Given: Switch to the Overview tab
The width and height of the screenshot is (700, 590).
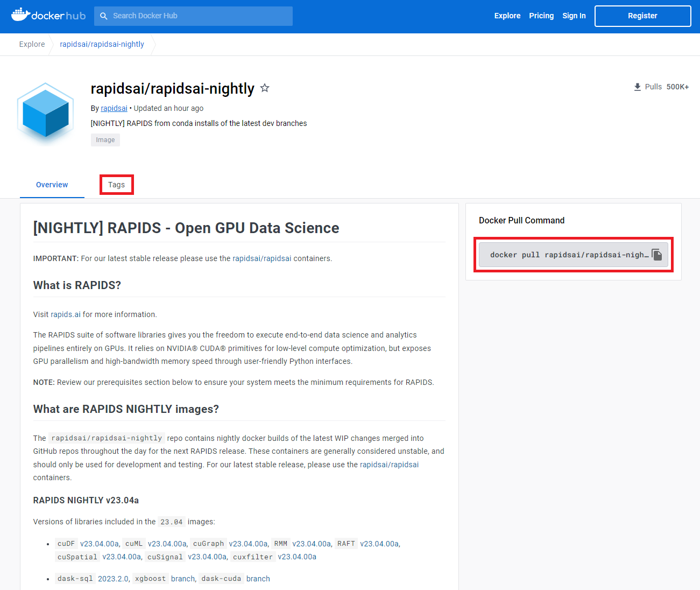Looking at the screenshot, I should tap(52, 185).
